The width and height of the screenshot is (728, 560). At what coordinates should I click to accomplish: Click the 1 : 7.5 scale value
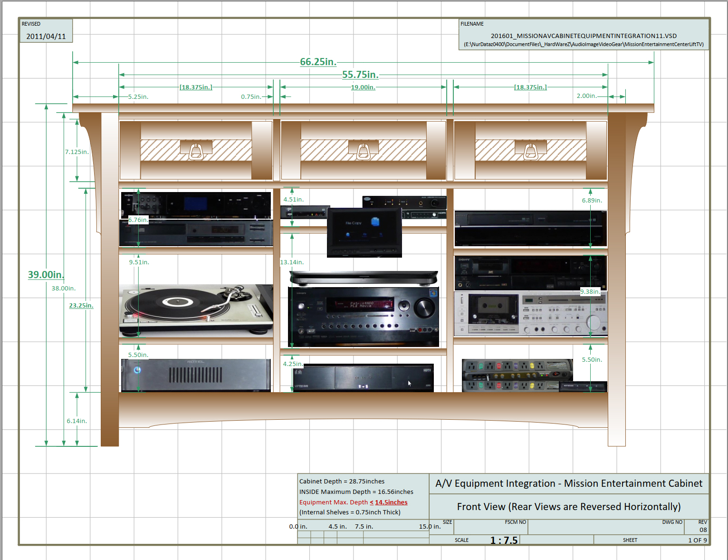point(504,540)
